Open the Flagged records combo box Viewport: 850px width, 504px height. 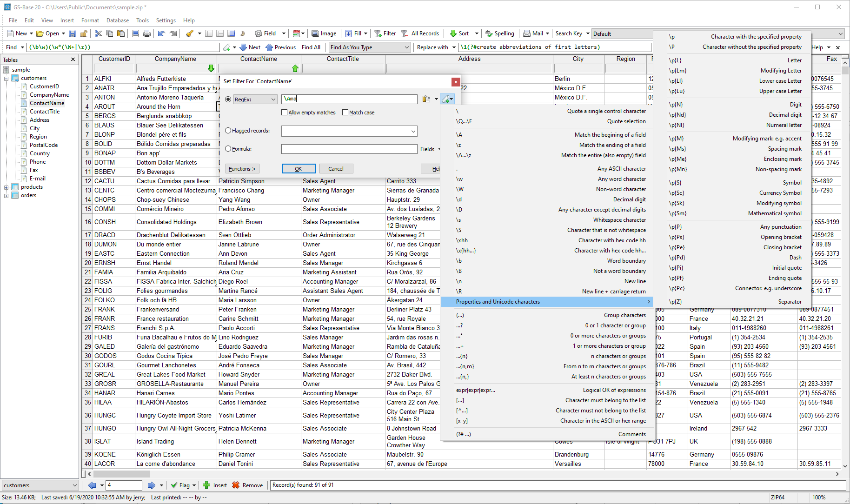click(x=349, y=131)
